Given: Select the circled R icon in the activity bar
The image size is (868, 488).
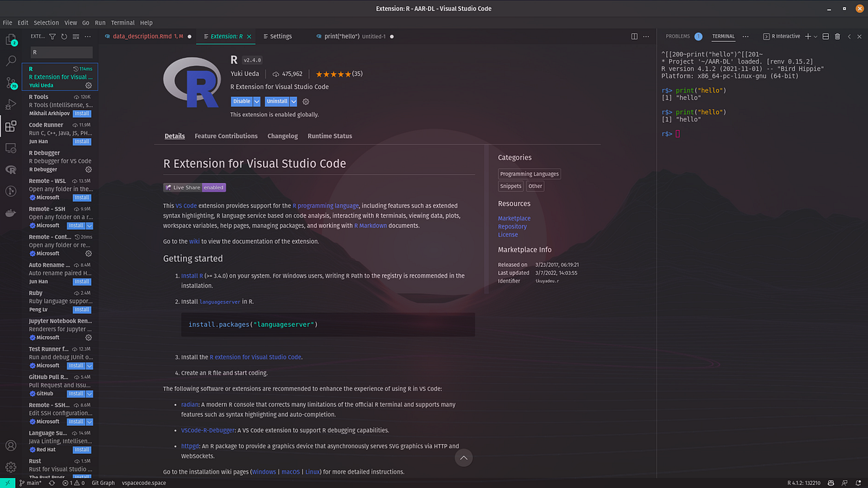Looking at the screenshot, I should coord(11,170).
